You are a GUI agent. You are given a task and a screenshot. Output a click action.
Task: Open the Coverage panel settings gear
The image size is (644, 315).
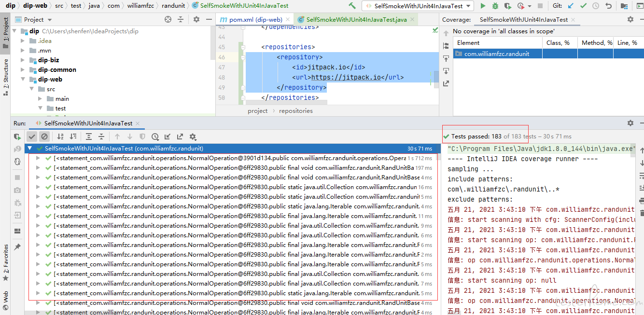coord(630,19)
